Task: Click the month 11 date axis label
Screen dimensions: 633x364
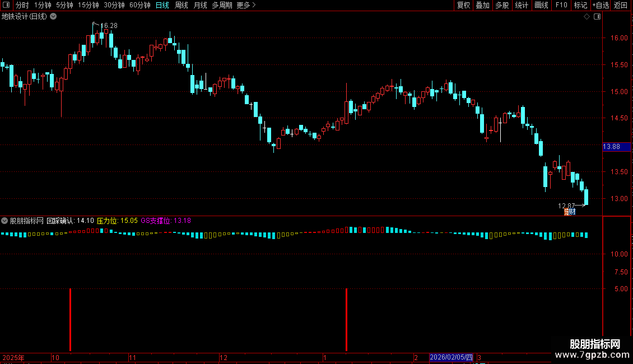Action: [x=132, y=357]
